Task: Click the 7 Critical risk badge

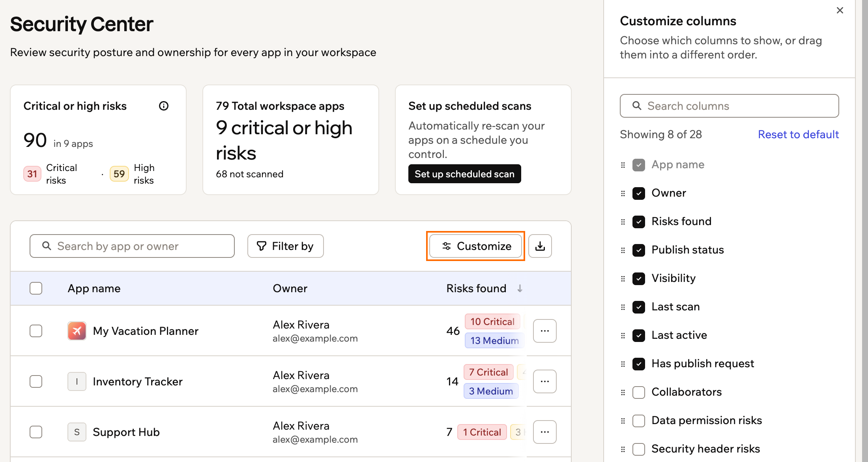Action: pos(488,372)
